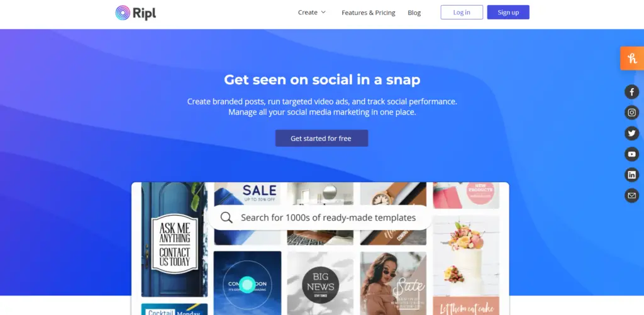Expand the Create dropdown menu

(x=312, y=13)
